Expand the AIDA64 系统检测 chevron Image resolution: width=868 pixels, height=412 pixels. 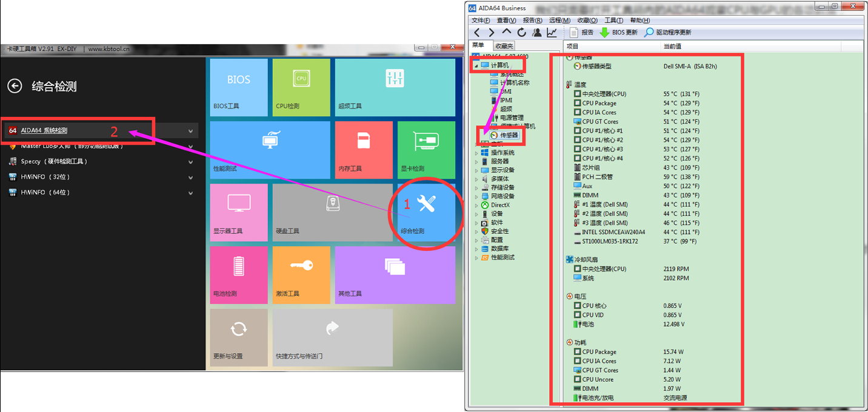(191, 131)
